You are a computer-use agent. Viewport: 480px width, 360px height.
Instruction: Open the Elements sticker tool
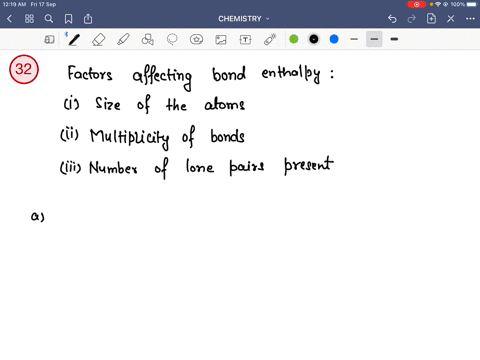[x=196, y=39]
